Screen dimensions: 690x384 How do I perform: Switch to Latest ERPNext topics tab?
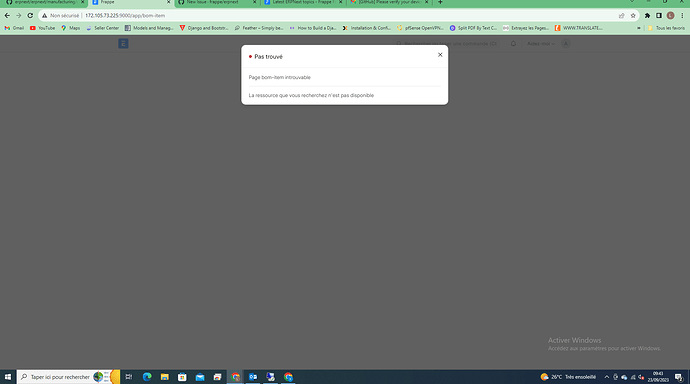pos(303,3)
